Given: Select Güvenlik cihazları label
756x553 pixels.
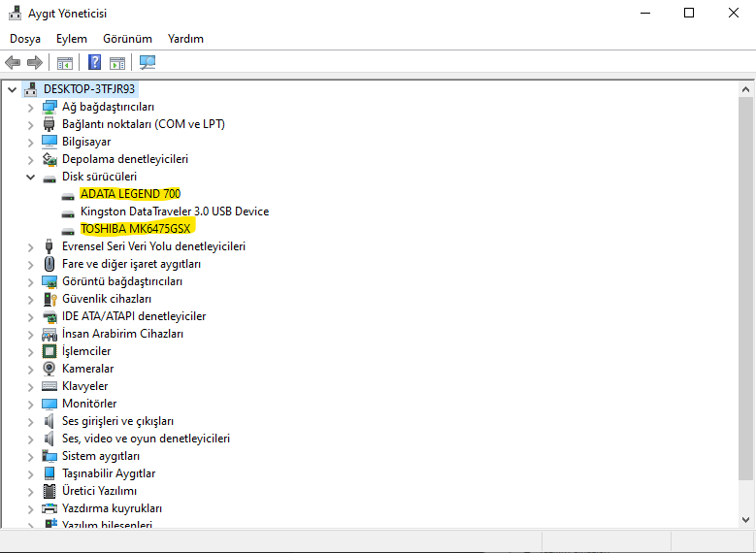Looking at the screenshot, I should (x=107, y=299).
